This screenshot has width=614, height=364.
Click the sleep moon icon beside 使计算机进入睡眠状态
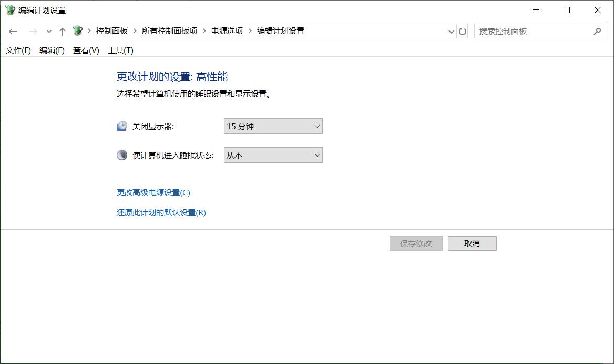tap(122, 154)
